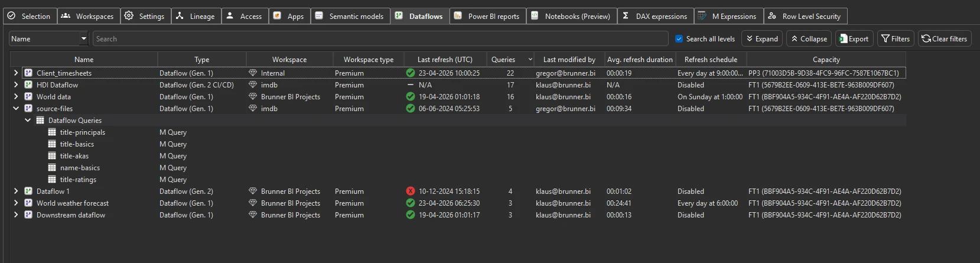Click the success status icon for Client_timesheets
The height and width of the screenshot is (263, 980).
click(411, 73)
